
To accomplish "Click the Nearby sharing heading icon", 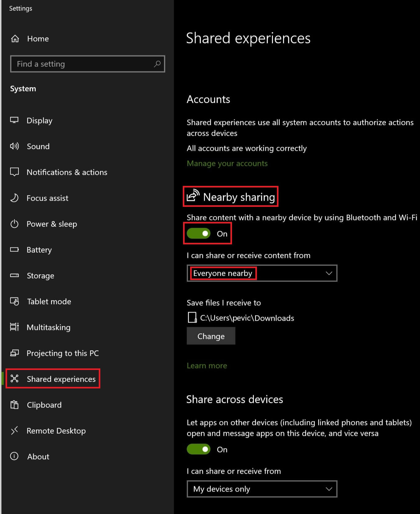I will click(193, 196).
